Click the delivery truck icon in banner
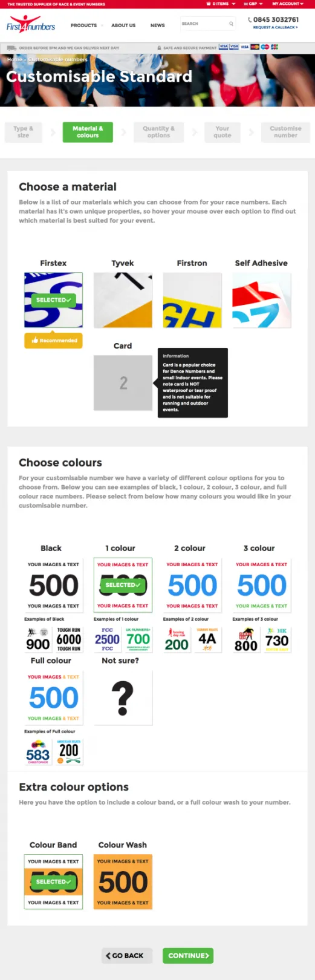The width and height of the screenshot is (315, 980). point(11,48)
